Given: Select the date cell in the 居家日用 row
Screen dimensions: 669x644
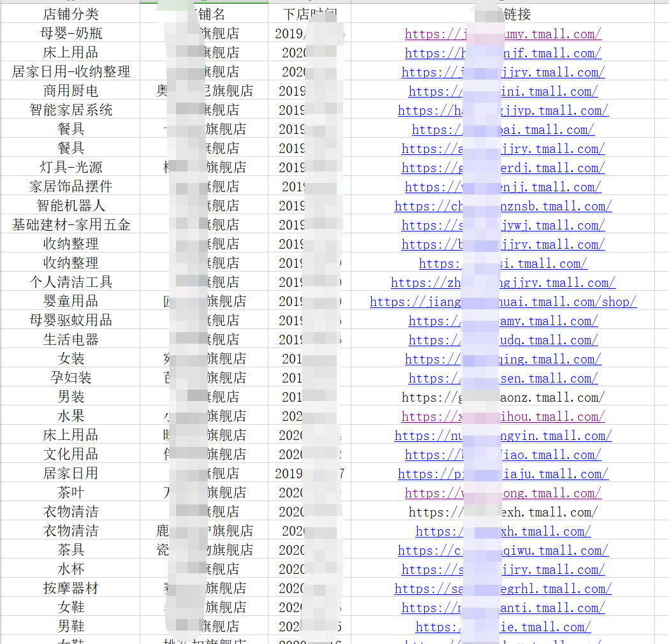Looking at the screenshot, I should [x=309, y=473].
